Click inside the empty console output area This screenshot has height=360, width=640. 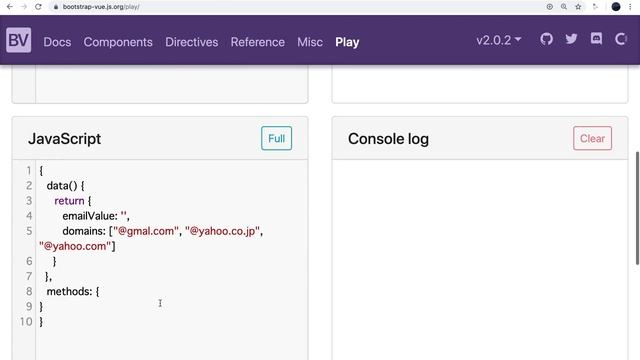480,259
